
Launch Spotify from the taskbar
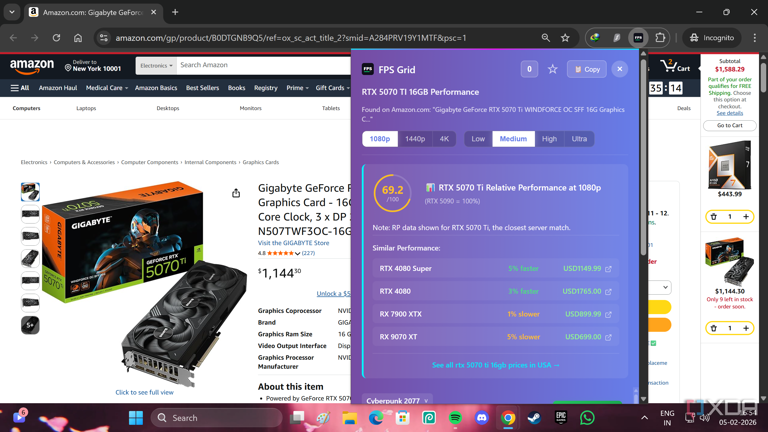coord(455,418)
